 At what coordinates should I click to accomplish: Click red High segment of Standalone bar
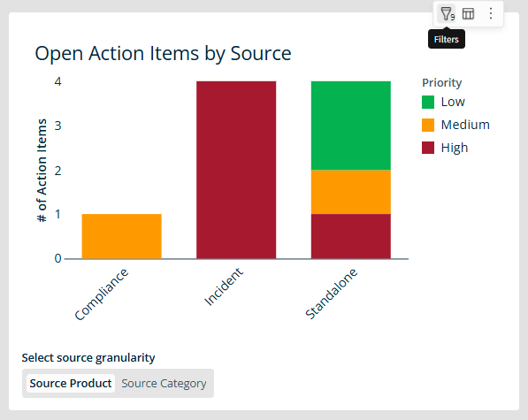[x=351, y=236]
